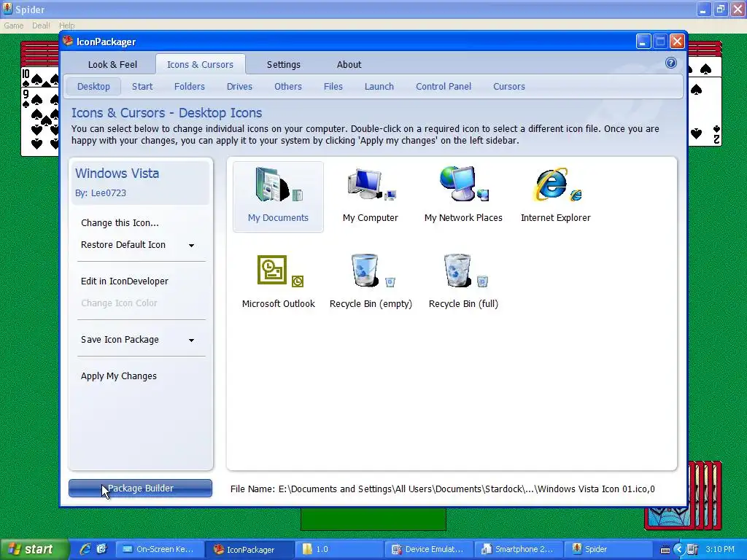This screenshot has height=560, width=747.
Task: Click the File Name path text
Action: click(443, 489)
